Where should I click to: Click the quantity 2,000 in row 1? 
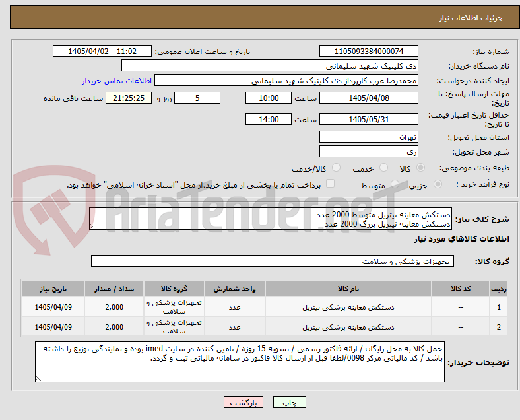(x=114, y=307)
